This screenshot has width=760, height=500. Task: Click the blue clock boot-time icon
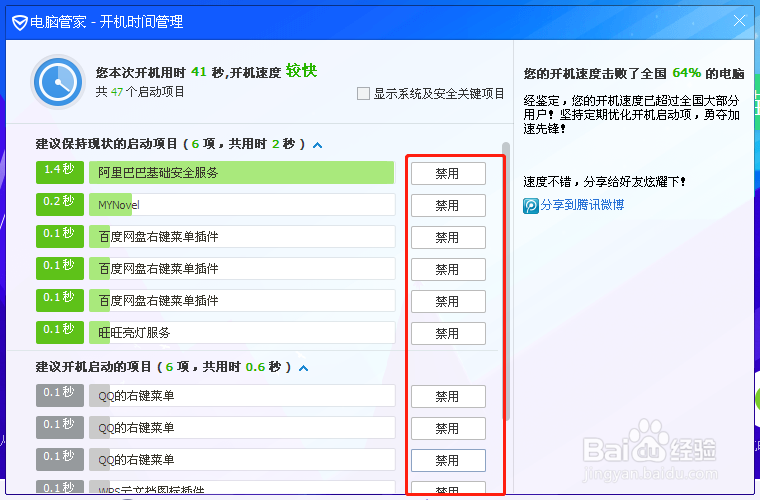(x=58, y=82)
